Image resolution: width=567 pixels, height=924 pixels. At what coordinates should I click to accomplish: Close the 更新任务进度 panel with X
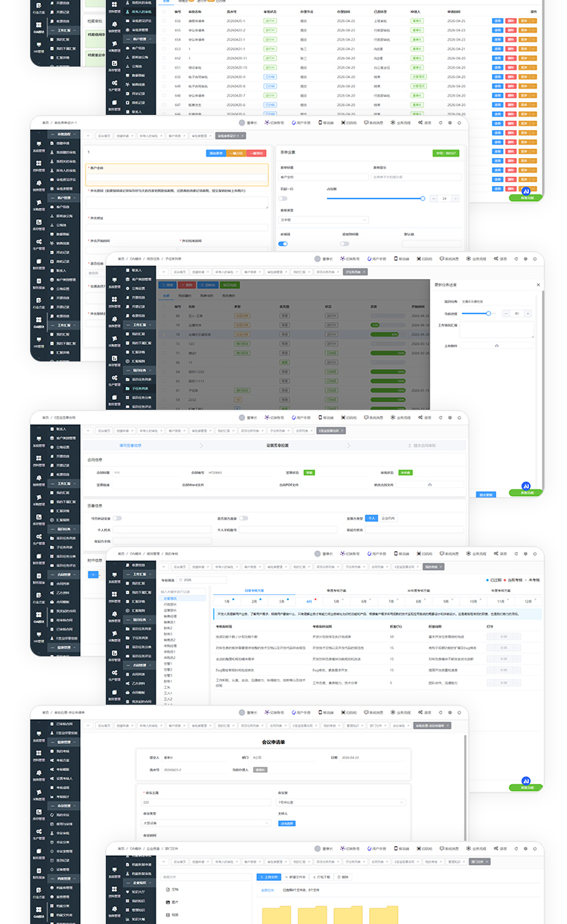pos(538,285)
